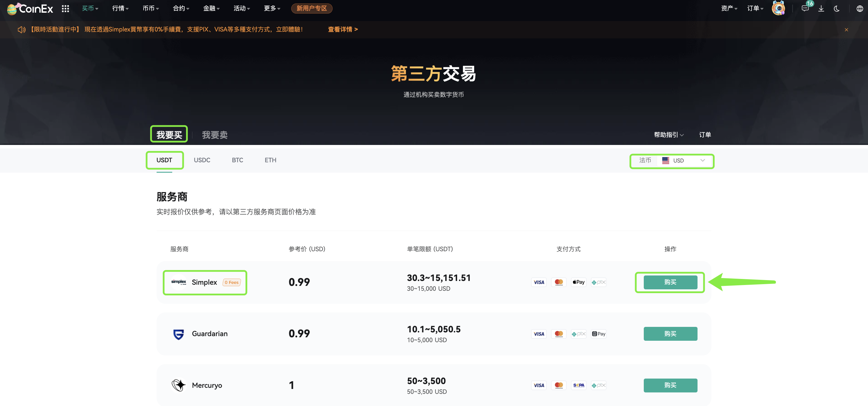Open the 查看详情 link in banner

[x=343, y=30]
